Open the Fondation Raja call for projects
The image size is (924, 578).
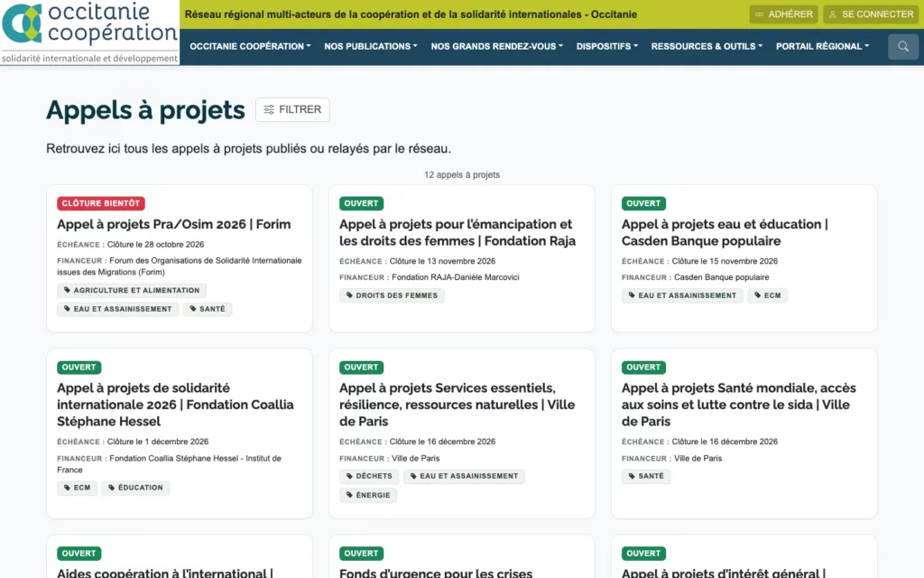pyautogui.click(x=457, y=232)
